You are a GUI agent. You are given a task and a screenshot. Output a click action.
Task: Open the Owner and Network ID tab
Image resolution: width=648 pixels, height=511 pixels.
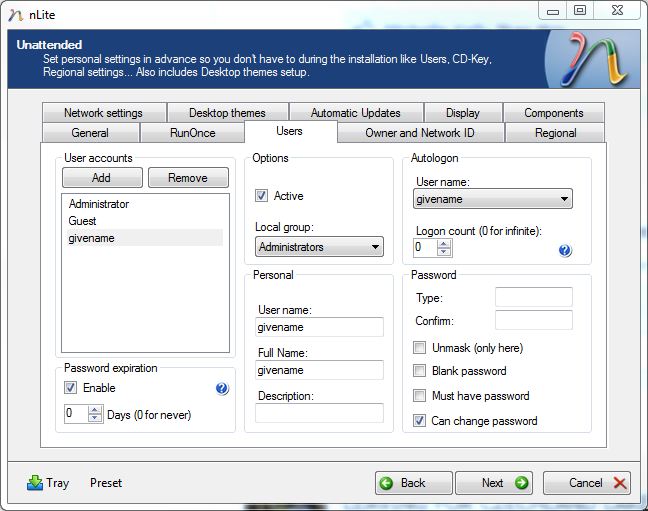click(420, 133)
